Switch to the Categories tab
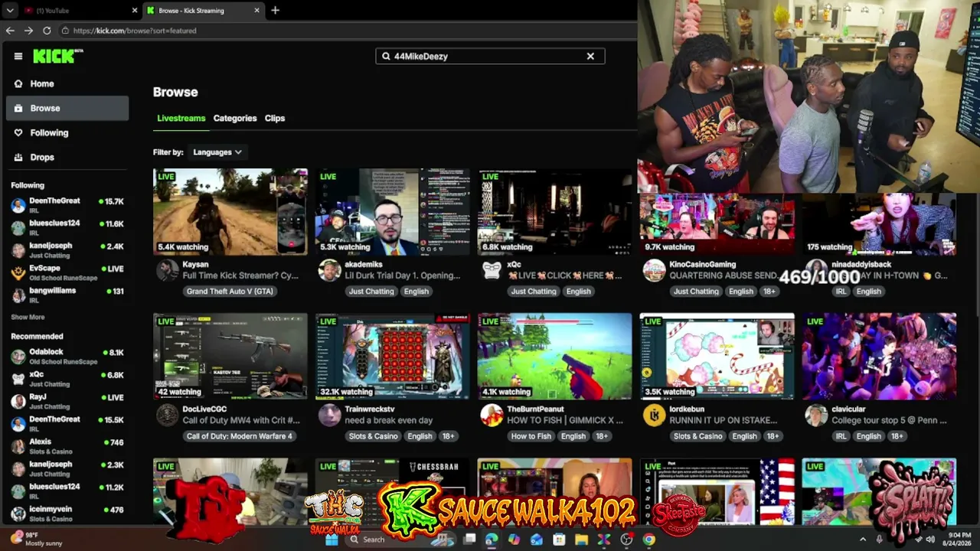 [x=235, y=119]
